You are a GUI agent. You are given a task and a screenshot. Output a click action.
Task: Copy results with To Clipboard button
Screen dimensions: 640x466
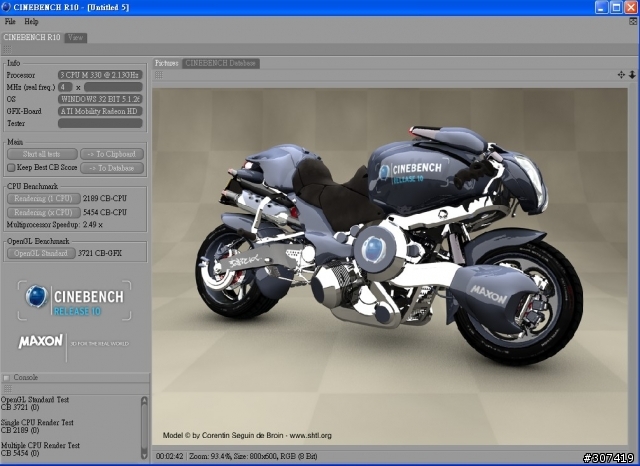[x=112, y=154]
